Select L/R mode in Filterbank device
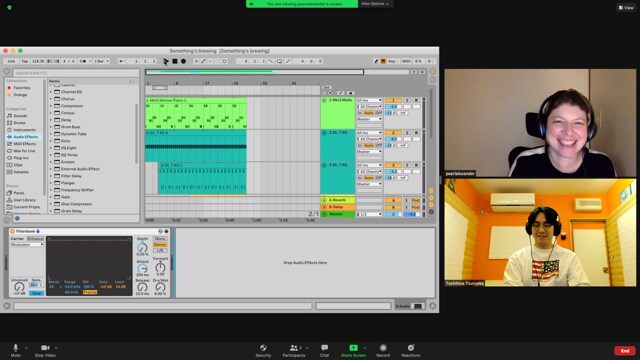The image size is (640, 360). point(160,250)
